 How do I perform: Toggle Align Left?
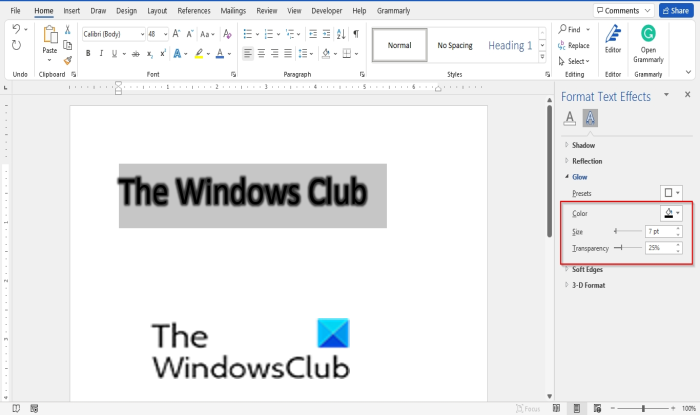point(248,54)
